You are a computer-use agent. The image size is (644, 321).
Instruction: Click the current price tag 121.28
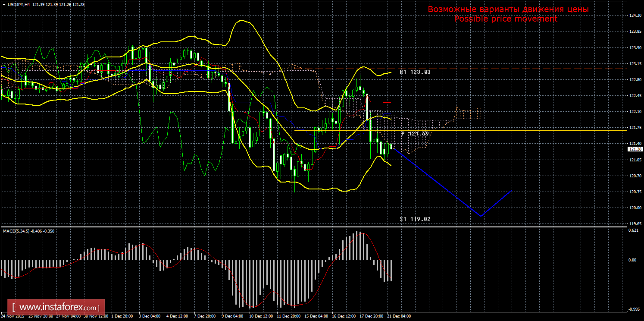click(634, 149)
